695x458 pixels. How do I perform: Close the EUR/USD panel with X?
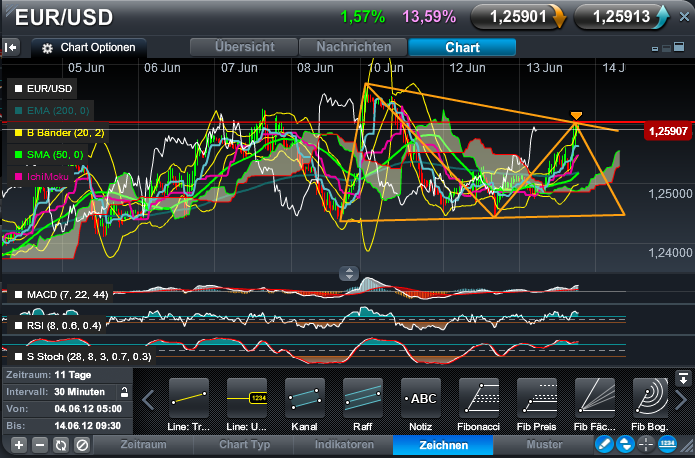click(x=684, y=17)
